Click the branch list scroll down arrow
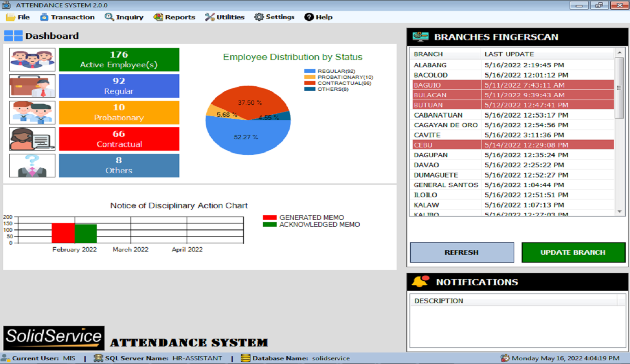This screenshot has width=630, height=364. 619,211
